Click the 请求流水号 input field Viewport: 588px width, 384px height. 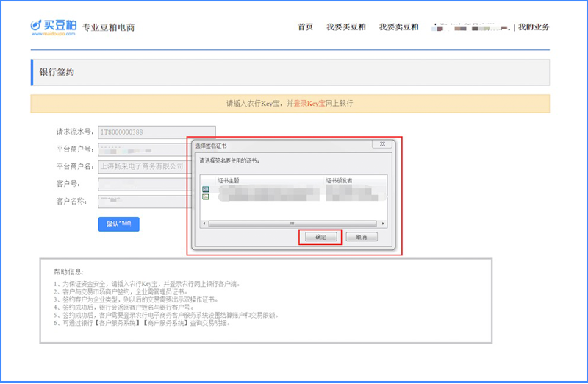[x=156, y=132]
